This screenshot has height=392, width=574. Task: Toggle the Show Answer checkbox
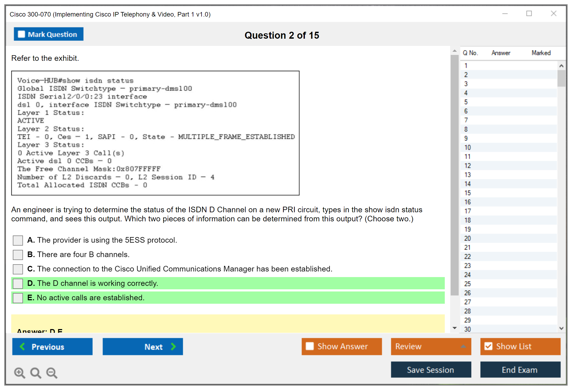click(x=310, y=346)
